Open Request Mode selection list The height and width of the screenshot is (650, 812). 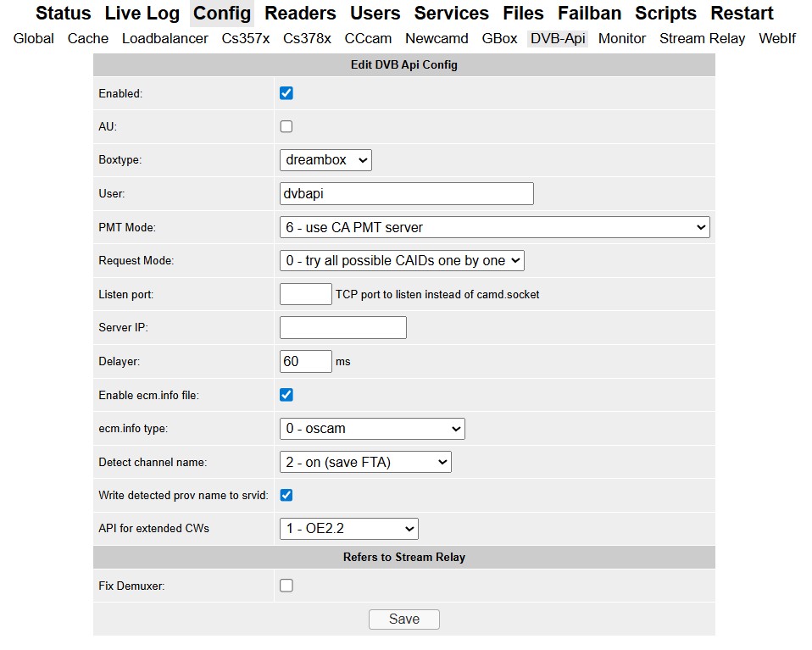click(x=402, y=261)
